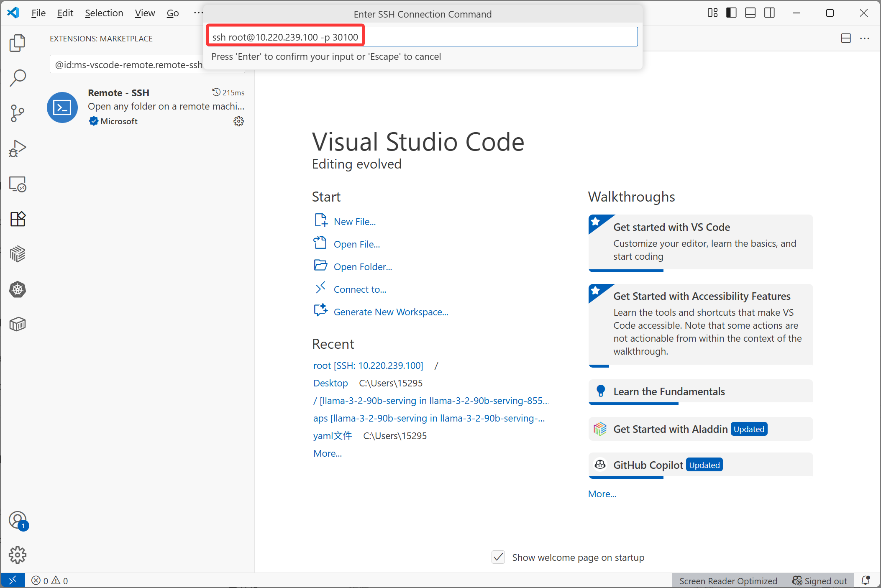
Task: Open the Kubernetes helm-wheel icon
Action: (x=18, y=289)
